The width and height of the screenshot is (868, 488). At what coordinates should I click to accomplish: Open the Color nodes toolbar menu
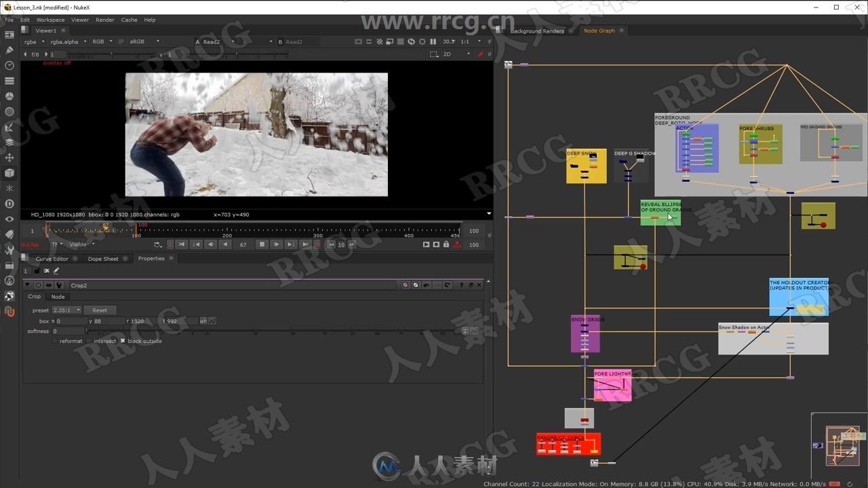coord(9,96)
